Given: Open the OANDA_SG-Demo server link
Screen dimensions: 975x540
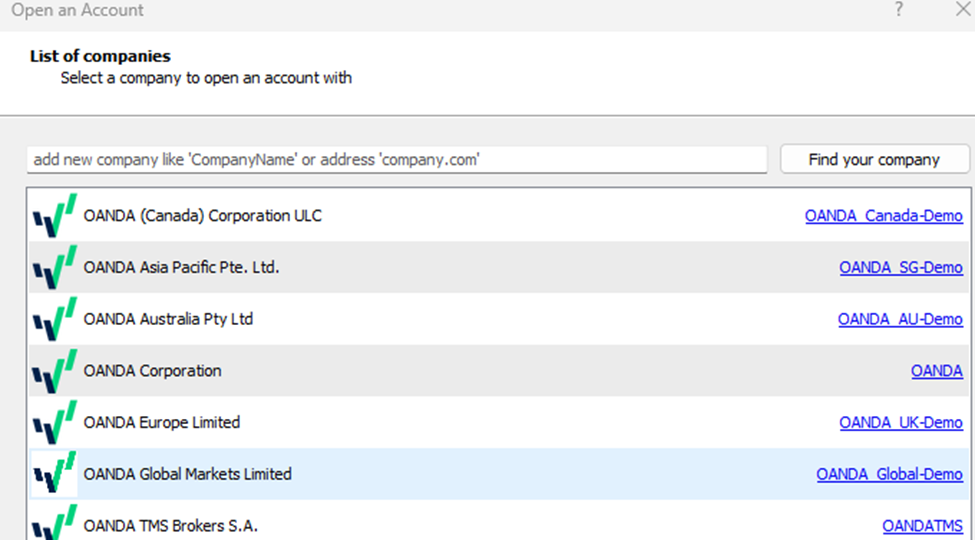Looking at the screenshot, I should click(900, 268).
